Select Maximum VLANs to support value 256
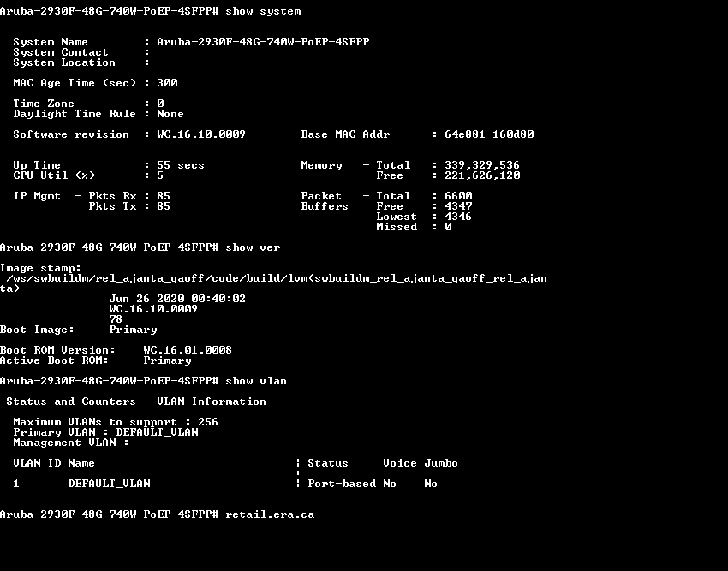The height and width of the screenshot is (571, 728). 208,422
